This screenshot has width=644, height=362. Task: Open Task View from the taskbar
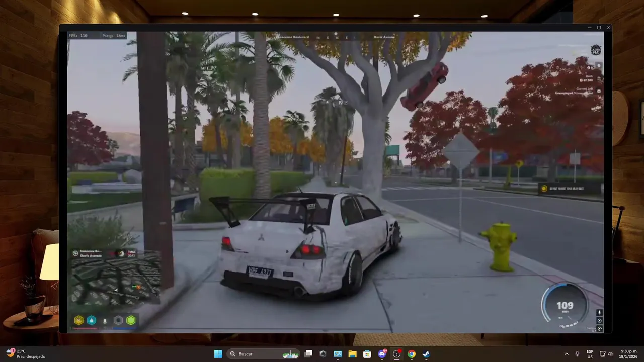pos(308,354)
